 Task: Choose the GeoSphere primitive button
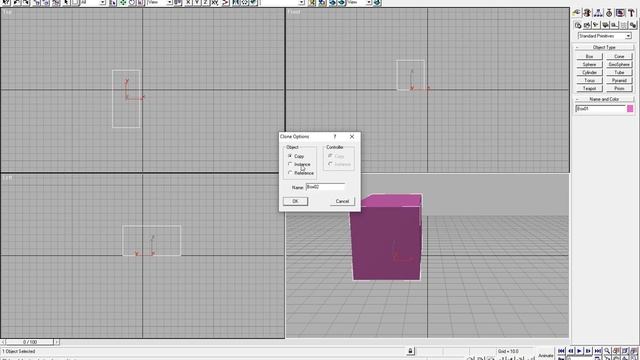(619, 64)
